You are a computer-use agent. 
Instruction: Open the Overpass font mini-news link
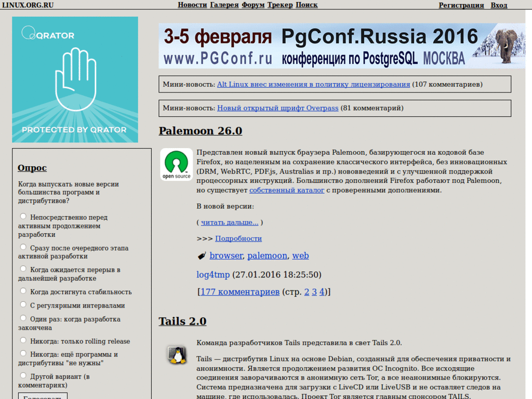277,108
